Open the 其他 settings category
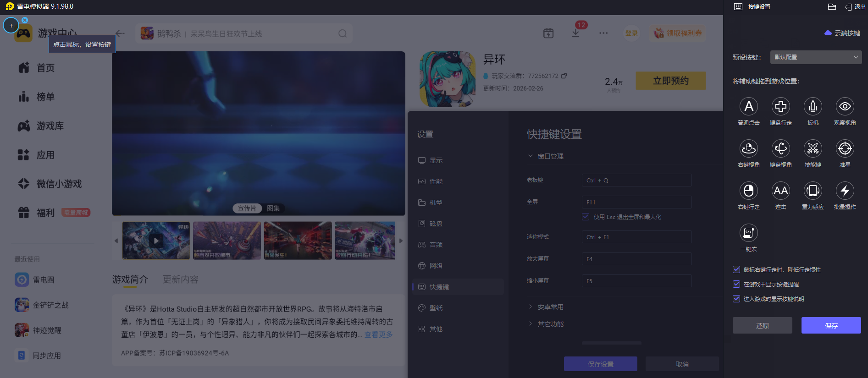Screen dimensions: 868x378 tap(458, 329)
